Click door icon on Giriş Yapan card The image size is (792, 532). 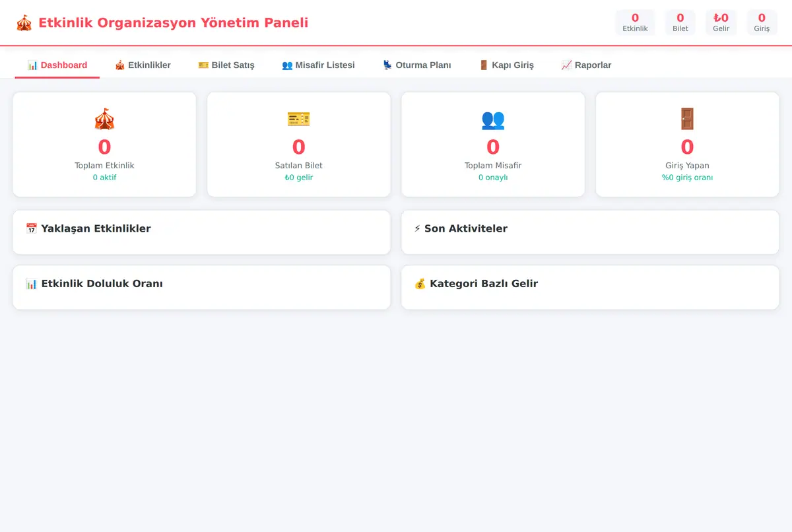point(687,119)
